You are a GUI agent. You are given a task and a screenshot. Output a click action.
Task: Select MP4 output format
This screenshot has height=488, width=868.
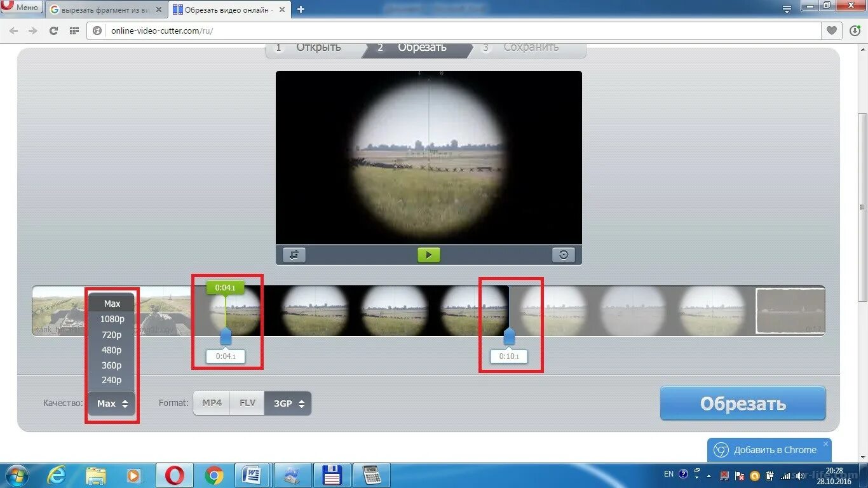pyautogui.click(x=212, y=403)
